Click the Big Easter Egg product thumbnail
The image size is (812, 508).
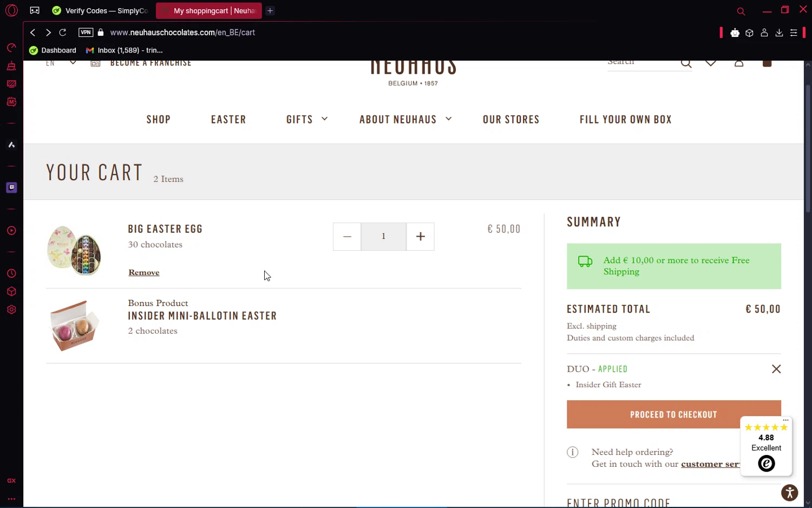(x=74, y=250)
